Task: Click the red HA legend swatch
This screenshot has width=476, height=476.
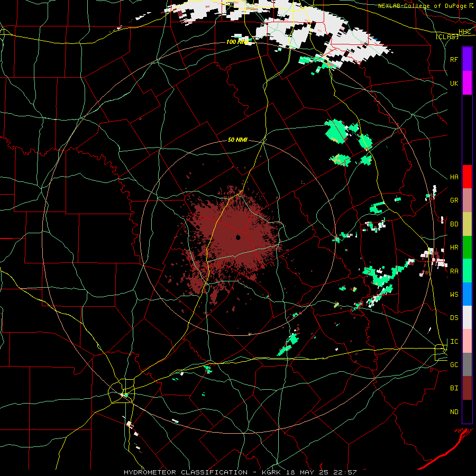Action: pyautogui.click(x=467, y=177)
